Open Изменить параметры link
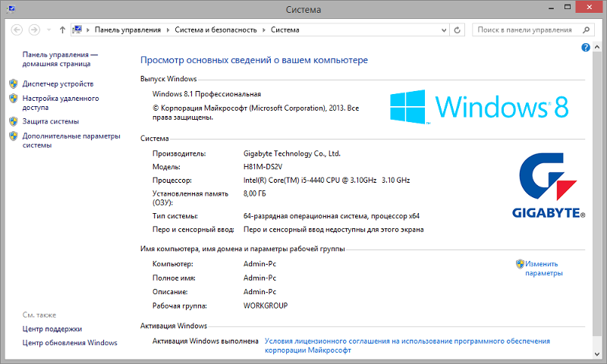607x364 pixels. click(x=543, y=268)
